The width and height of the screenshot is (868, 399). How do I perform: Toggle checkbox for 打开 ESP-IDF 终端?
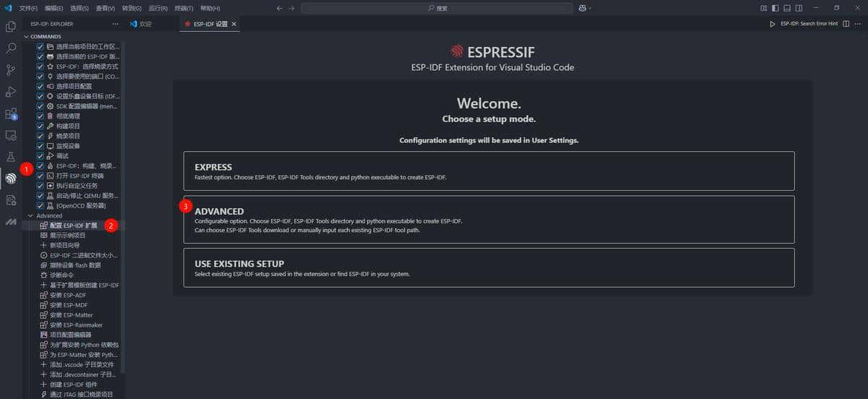click(x=41, y=176)
